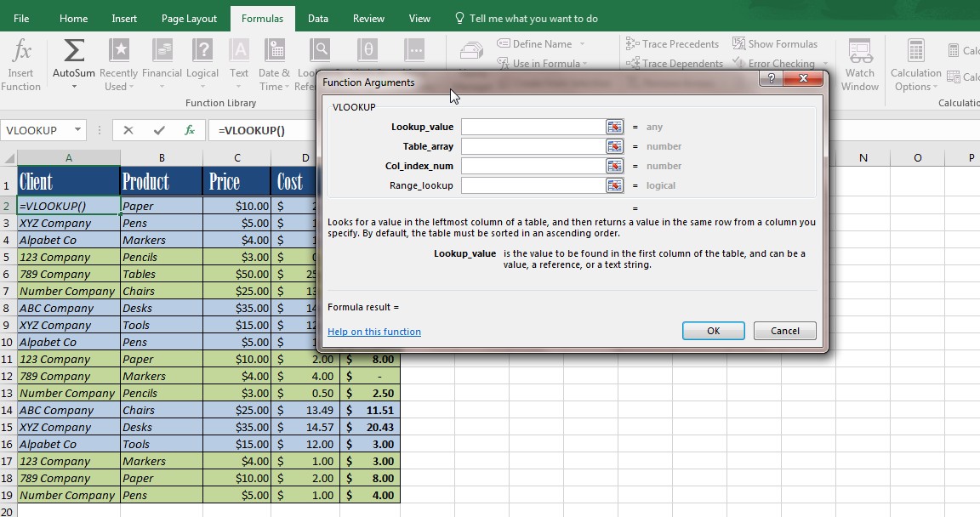Viewport: 980px width, 517px height.
Task: Expand the Define Name dropdown arrow
Action: (x=582, y=43)
